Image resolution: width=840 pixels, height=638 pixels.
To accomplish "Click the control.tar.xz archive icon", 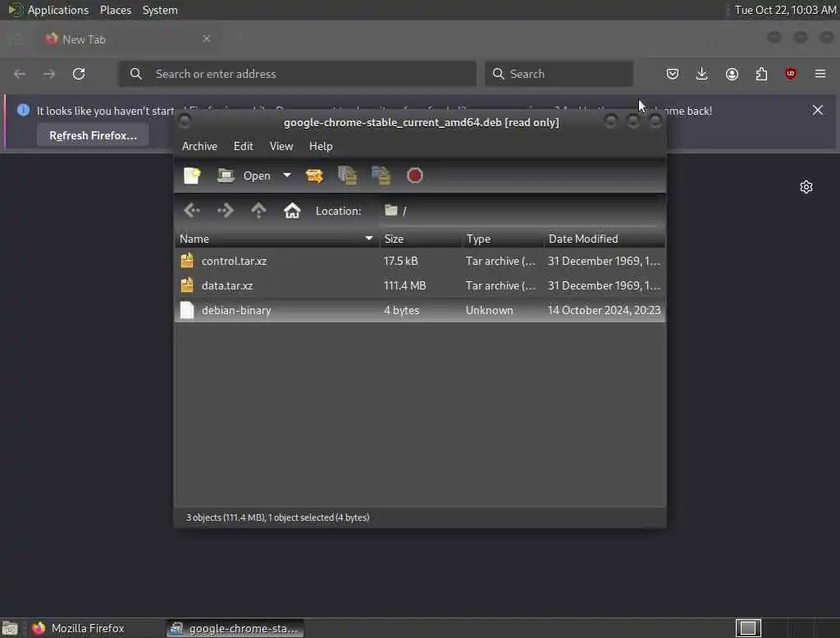I will 187,261.
